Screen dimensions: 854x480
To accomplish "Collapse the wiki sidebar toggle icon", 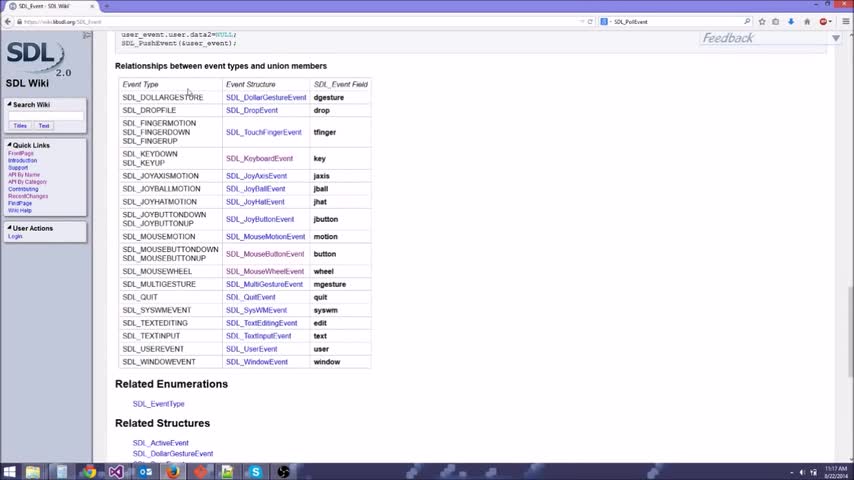I will 87,35.
